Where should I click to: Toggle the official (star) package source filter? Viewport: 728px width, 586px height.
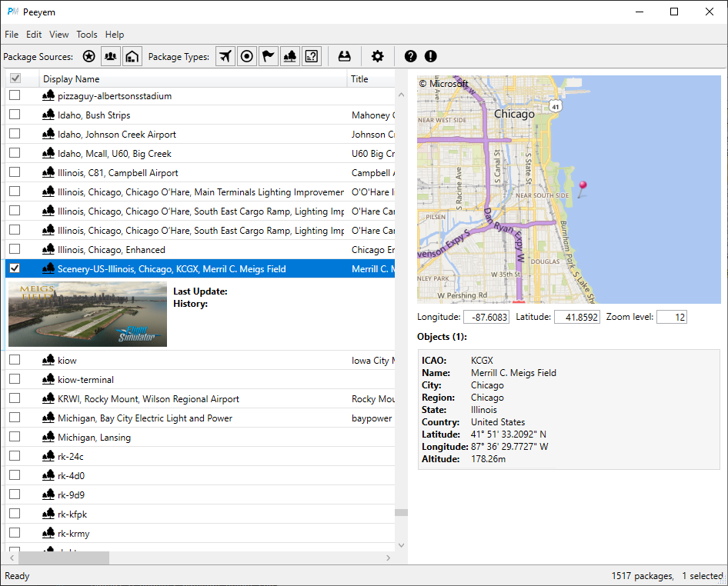88,57
